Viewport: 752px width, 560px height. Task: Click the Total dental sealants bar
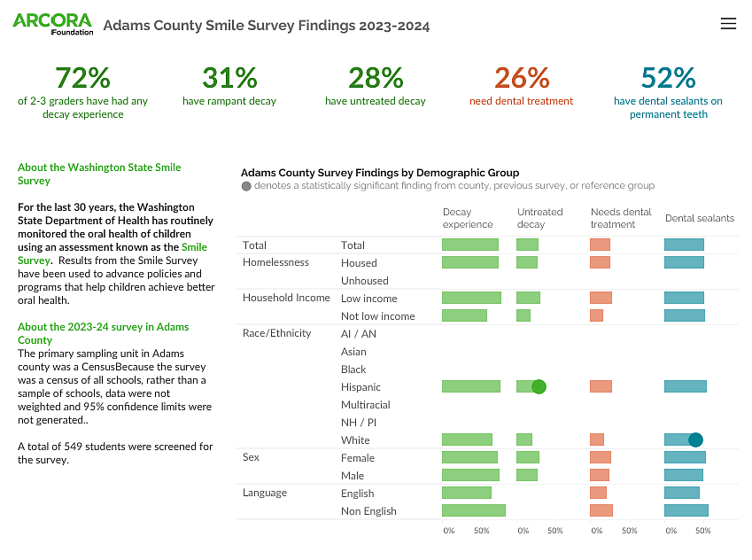683,245
